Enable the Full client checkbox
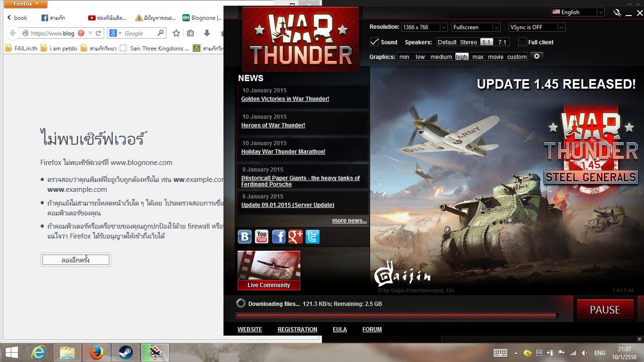 point(522,42)
